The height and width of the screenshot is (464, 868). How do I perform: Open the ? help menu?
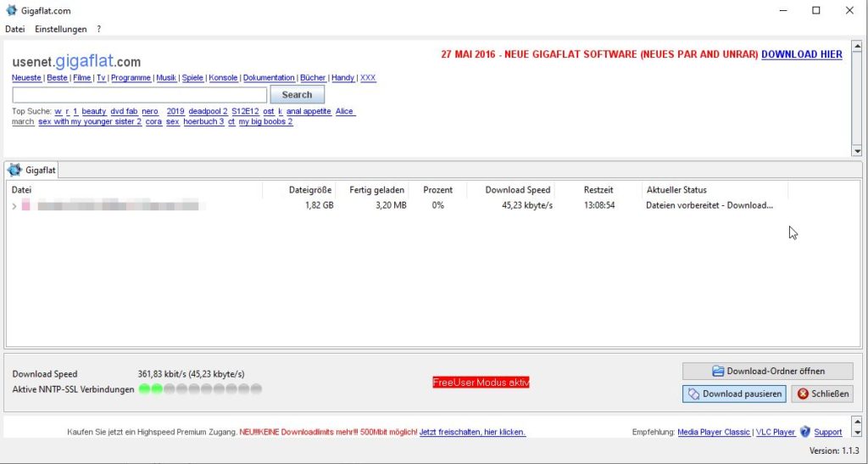pyautogui.click(x=98, y=30)
